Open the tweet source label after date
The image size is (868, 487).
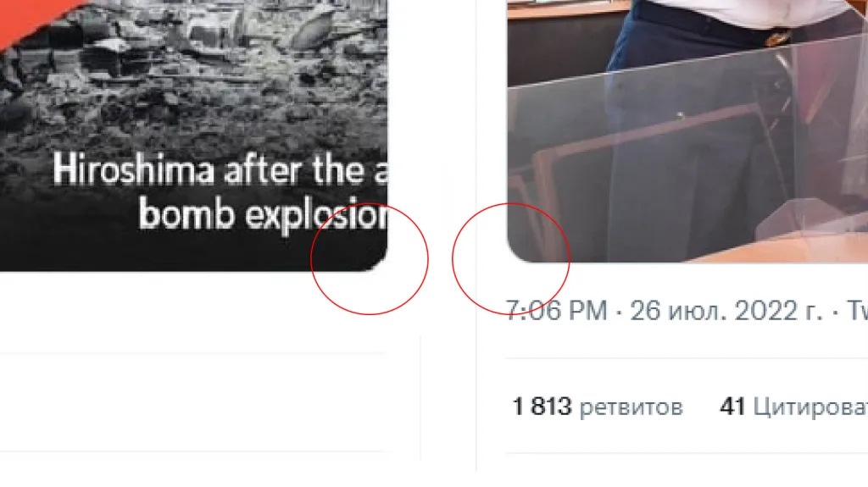pyautogui.click(x=858, y=311)
